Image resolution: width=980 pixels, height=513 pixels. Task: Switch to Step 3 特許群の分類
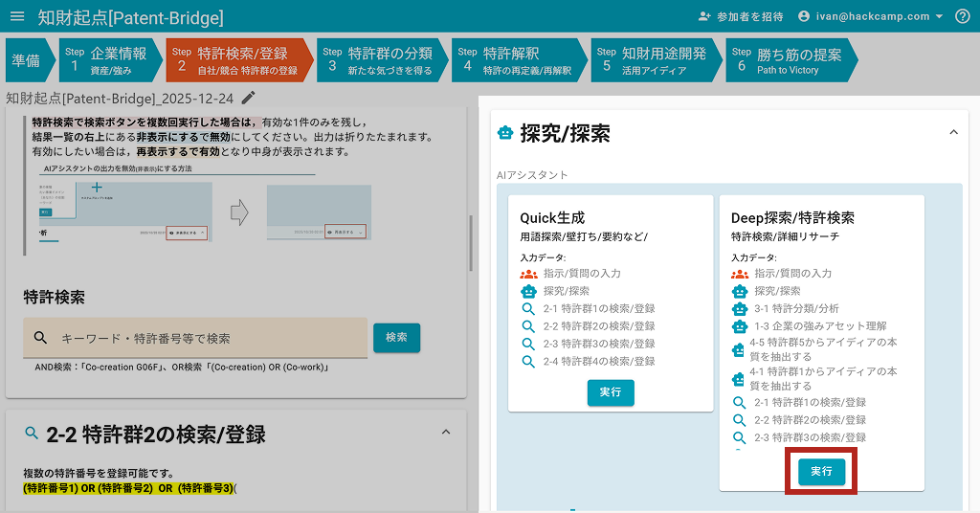click(377, 59)
